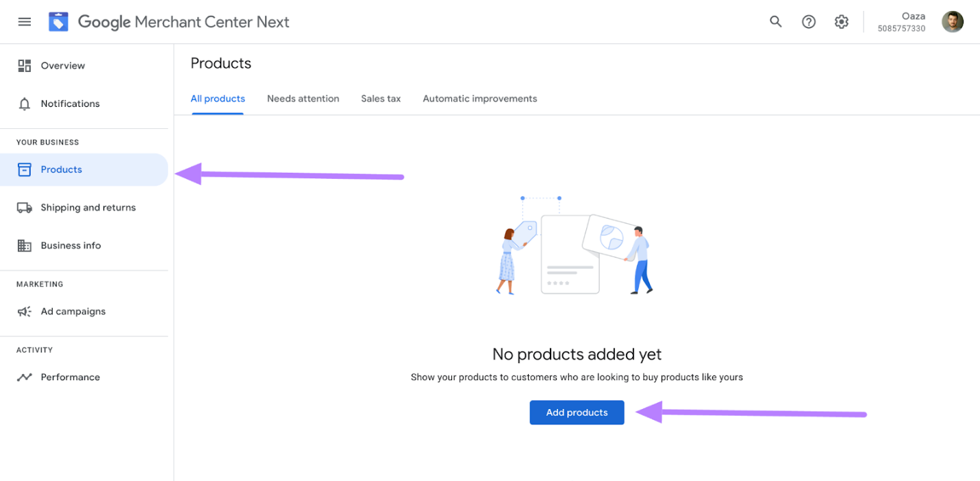Click the Products box icon in sidebar
This screenshot has height=481, width=980.
point(25,169)
